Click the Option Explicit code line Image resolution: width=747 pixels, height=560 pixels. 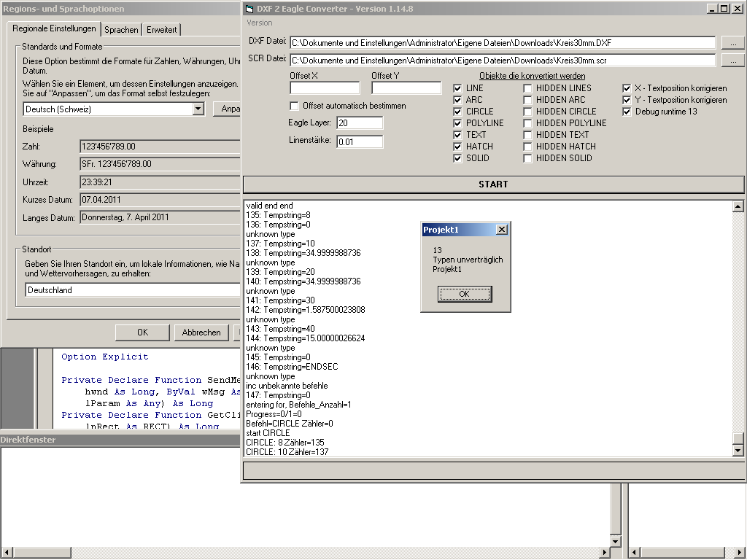[105, 357]
